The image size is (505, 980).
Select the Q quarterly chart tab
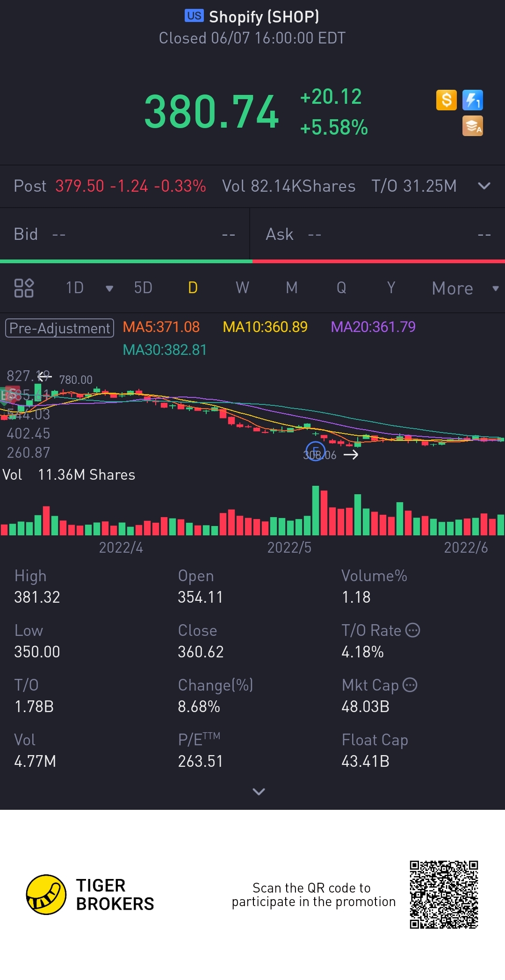pos(341,288)
